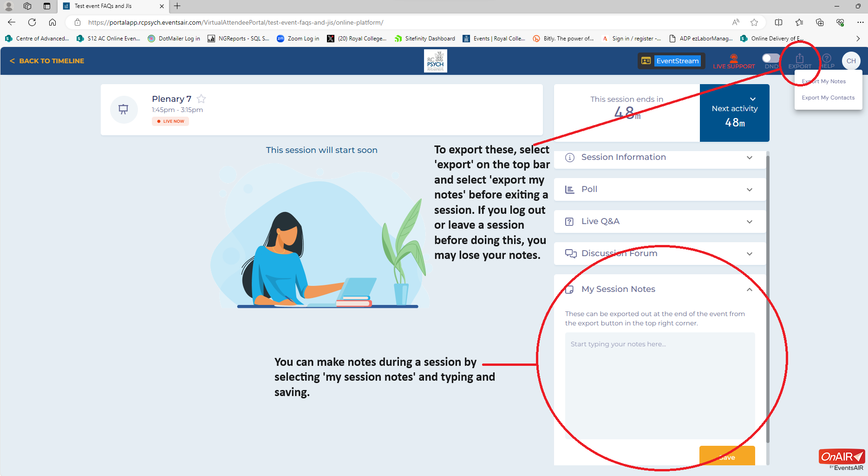Open the Next activity dropdown
The height and width of the screenshot is (476, 868).
753,99
